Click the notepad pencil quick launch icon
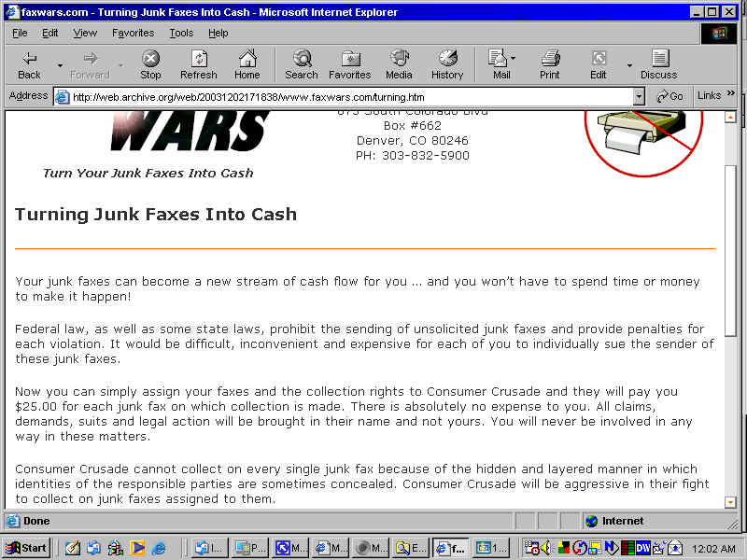This screenshot has height=560, width=747. pyautogui.click(x=73, y=548)
